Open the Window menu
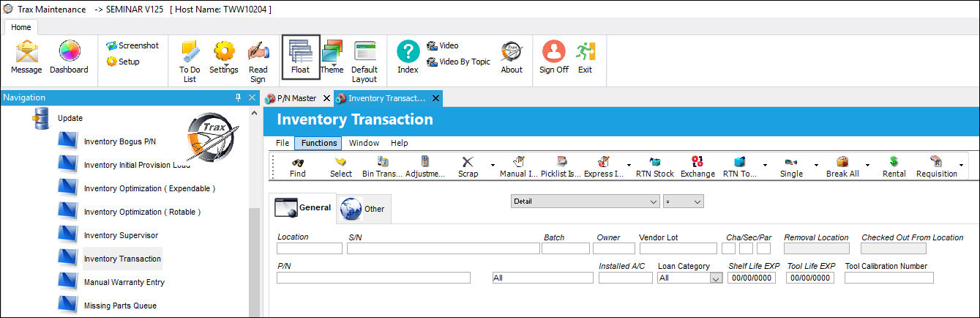 tap(364, 143)
